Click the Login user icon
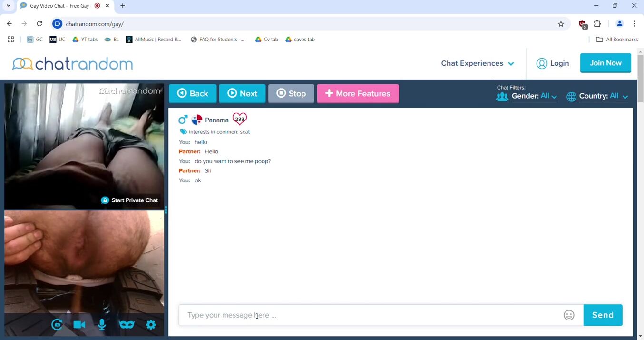This screenshot has width=644, height=340. pyautogui.click(x=542, y=63)
